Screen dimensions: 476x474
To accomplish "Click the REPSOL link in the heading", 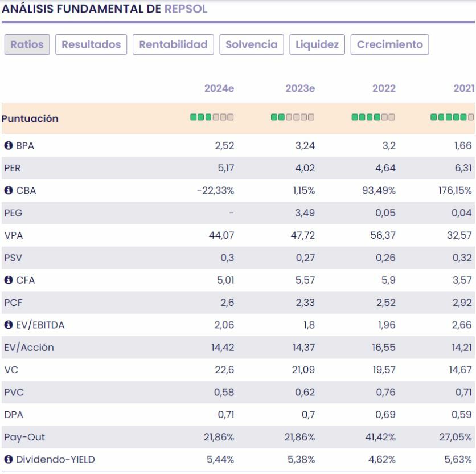I will tap(186, 10).
